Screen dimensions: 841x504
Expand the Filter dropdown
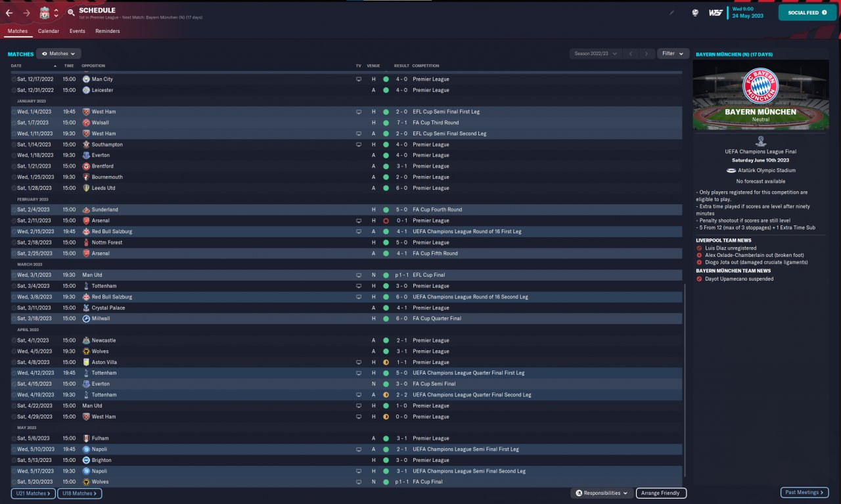tap(673, 54)
